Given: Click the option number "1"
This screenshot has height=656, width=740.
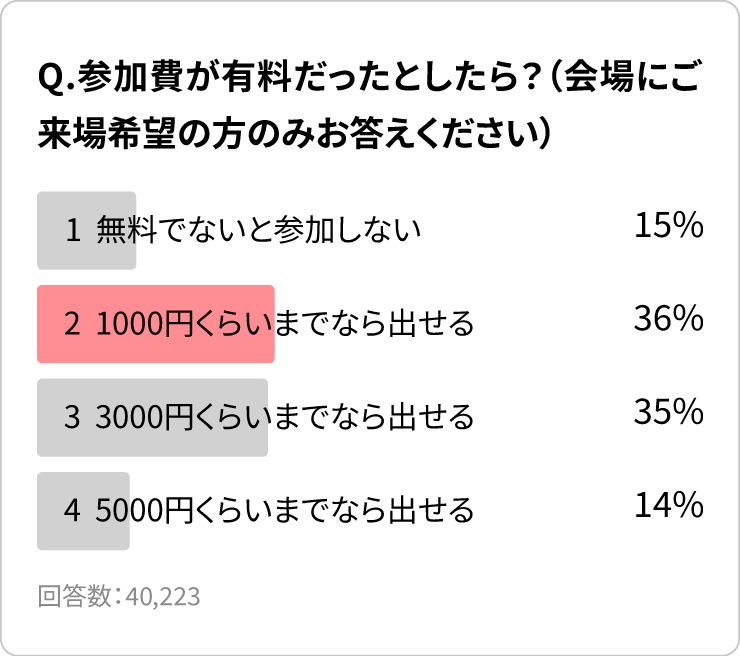Looking at the screenshot, I should pos(72,231).
